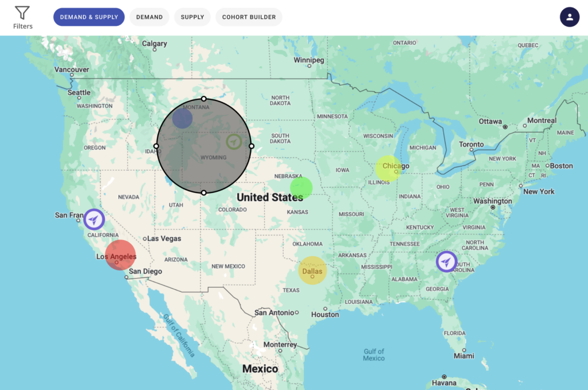588x390 pixels.
Task: Click the Mexico country label
Action: pyautogui.click(x=260, y=369)
